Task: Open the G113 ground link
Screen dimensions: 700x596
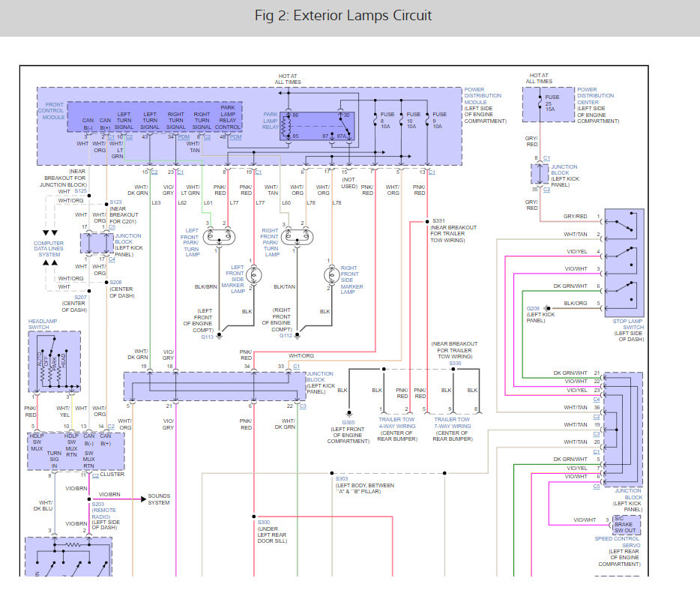Action: point(207,337)
